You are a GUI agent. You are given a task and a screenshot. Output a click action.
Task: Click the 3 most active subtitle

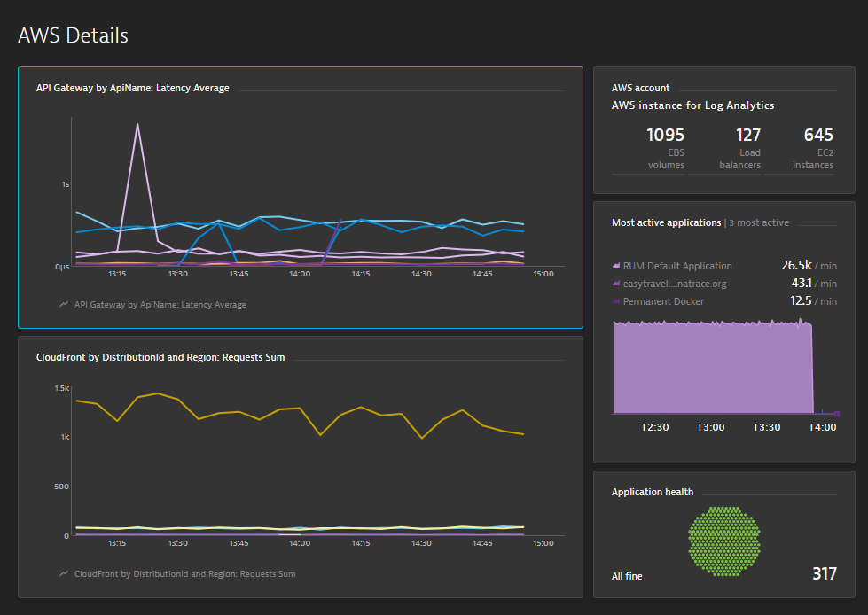(x=759, y=222)
